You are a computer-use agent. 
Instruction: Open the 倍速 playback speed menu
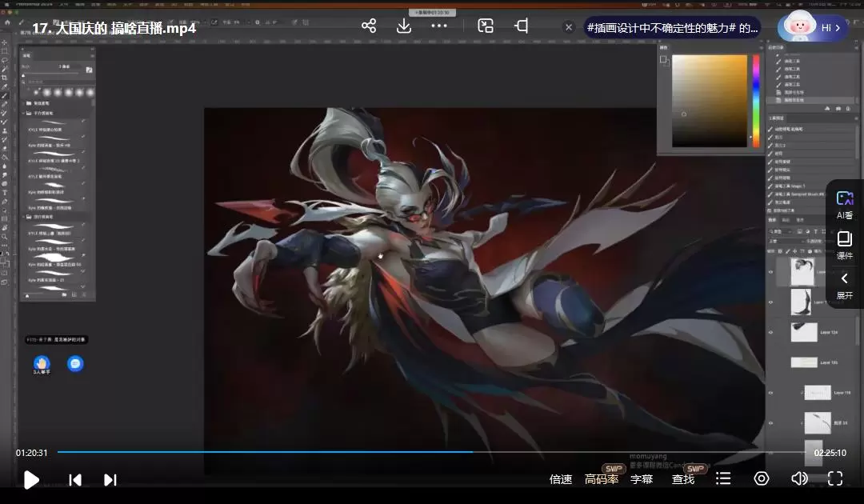561,479
